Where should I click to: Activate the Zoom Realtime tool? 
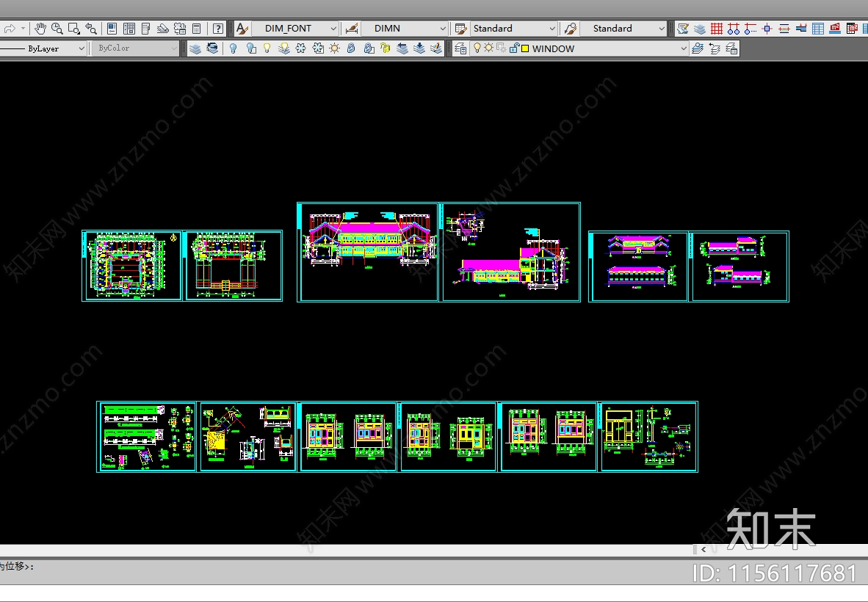(x=57, y=28)
